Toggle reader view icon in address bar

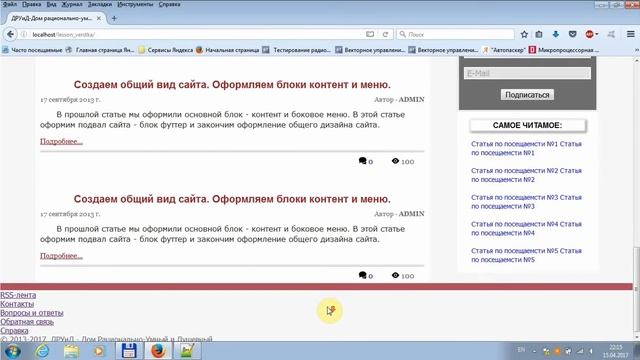(x=370, y=34)
